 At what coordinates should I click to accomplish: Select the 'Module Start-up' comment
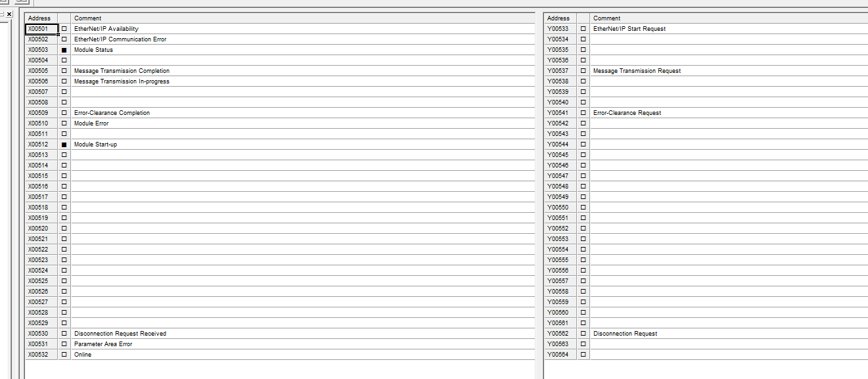(x=95, y=145)
